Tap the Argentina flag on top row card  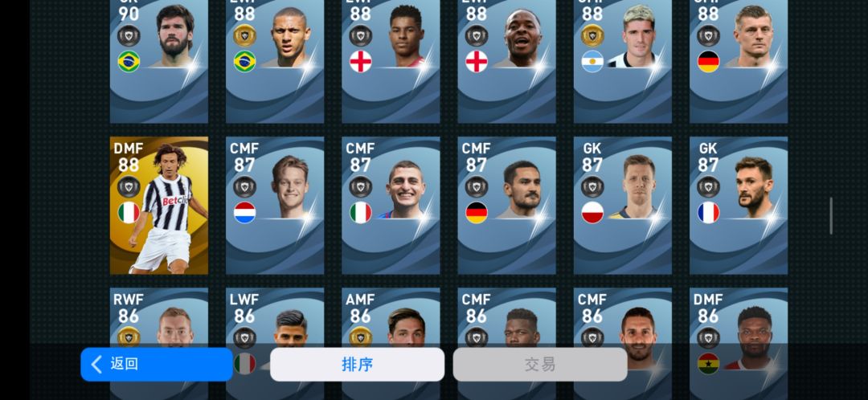pos(592,61)
